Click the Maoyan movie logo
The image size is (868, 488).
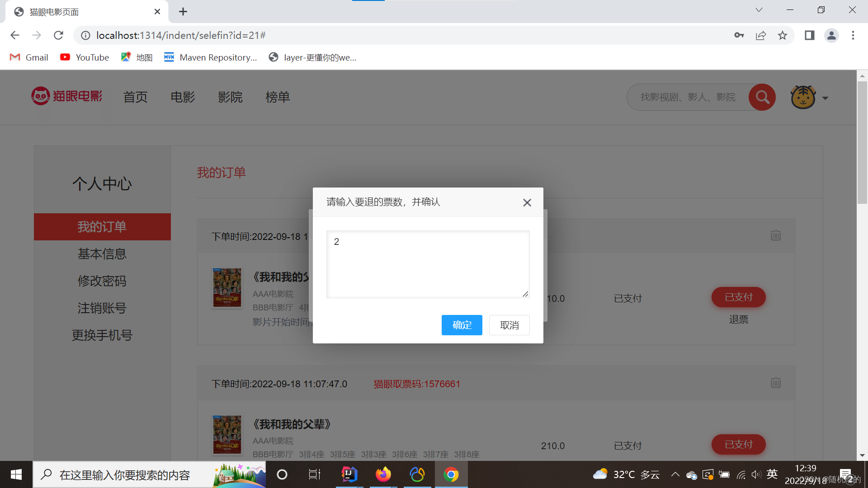pos(67,96)
